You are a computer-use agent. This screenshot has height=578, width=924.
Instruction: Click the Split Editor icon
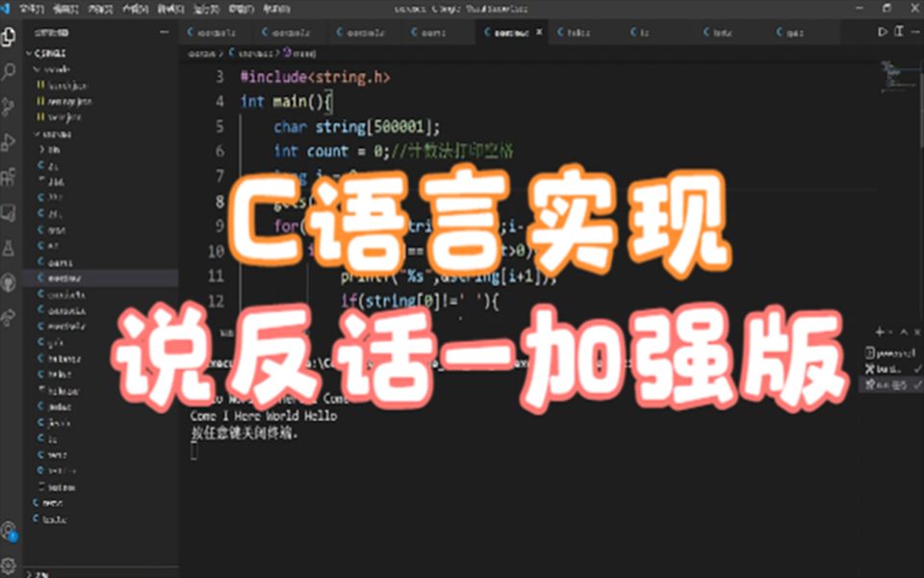point(898,31)
